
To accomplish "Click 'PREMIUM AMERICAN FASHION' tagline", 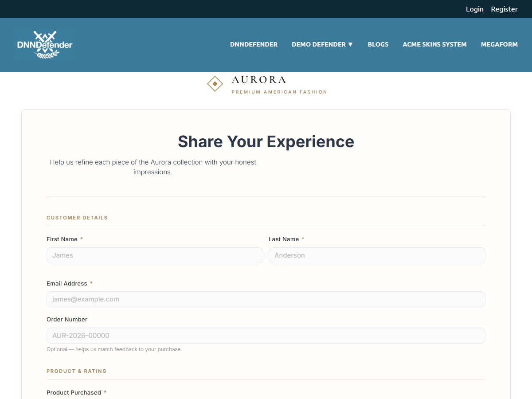I will [x=279, y=92].
